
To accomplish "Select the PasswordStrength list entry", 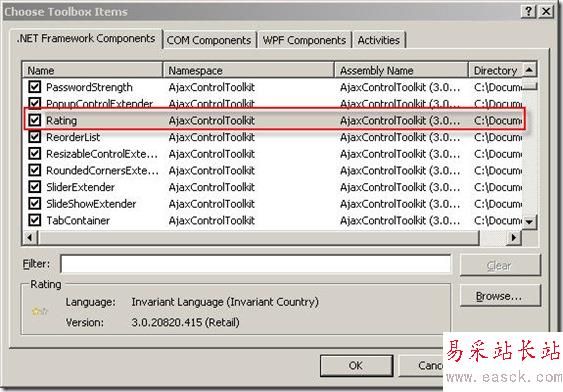I will tap(89, 87).
